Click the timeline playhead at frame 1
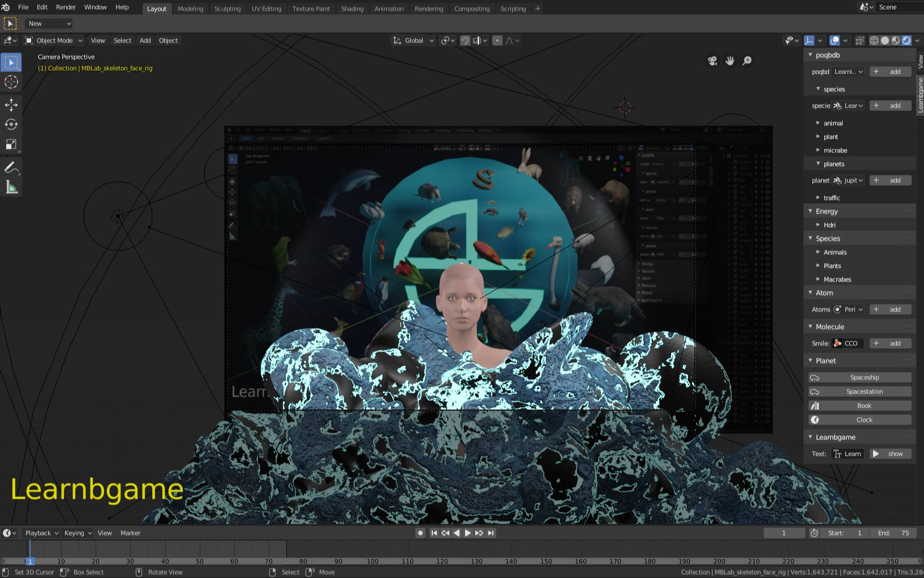 (30, 561)
